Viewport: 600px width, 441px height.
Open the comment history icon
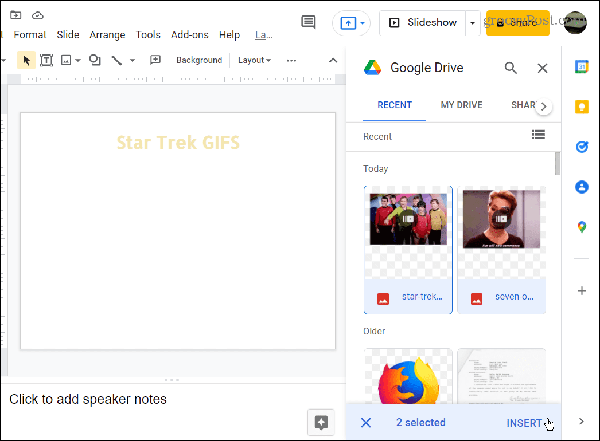[x=308, y=22]
